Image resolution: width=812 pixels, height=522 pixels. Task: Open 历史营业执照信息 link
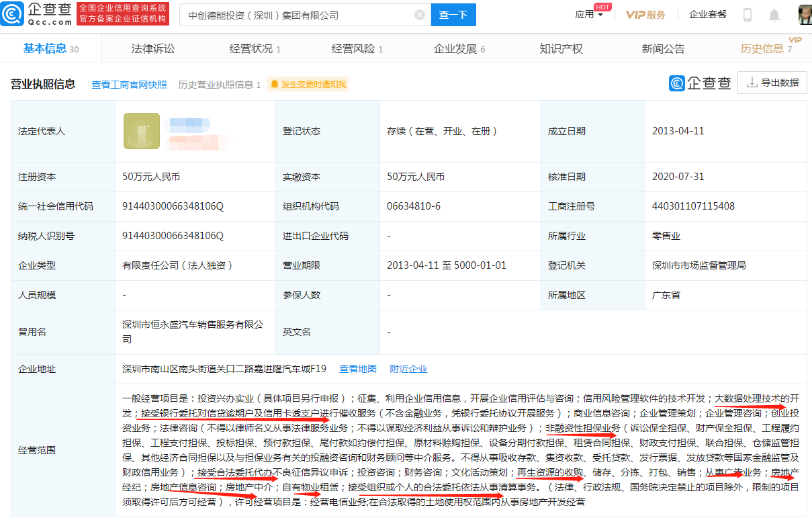(219, 85)
